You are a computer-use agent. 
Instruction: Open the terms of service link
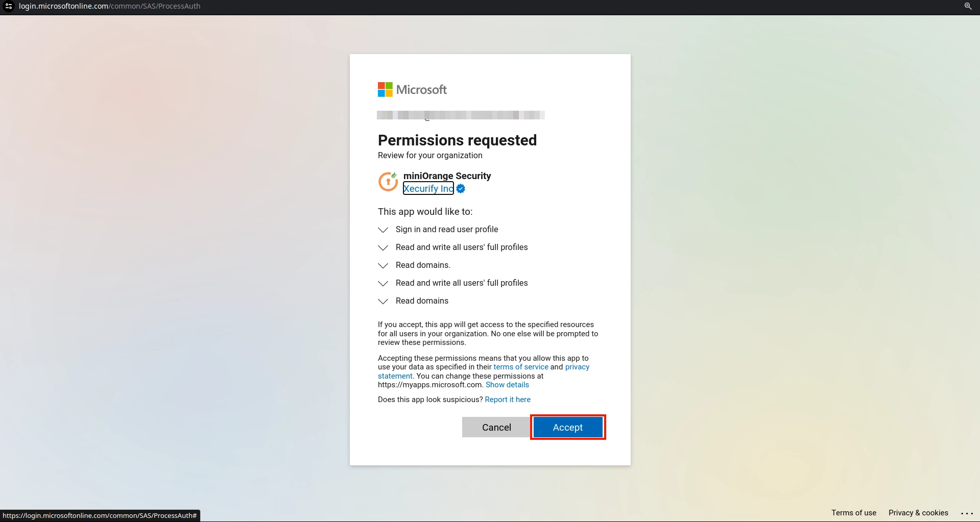point(520,367)
